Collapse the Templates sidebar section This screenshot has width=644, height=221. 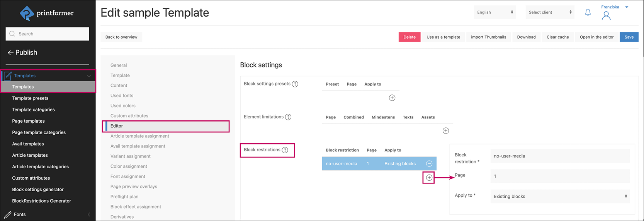coord(89,76)
